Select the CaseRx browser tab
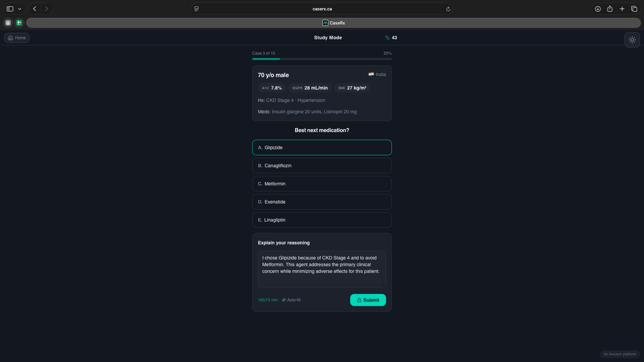644x362 pixels. pyautogui.click(x=333, y=23)
